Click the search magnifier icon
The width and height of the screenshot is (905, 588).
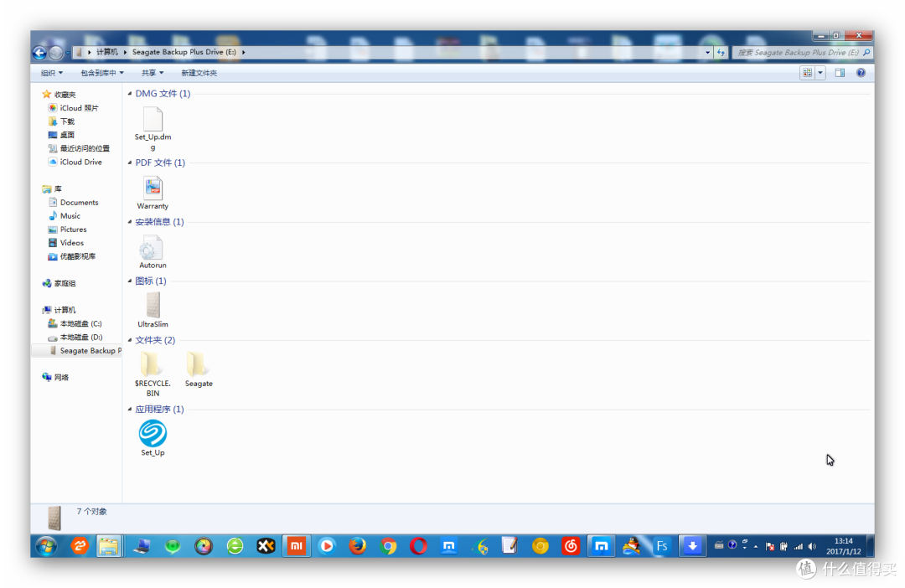point(866,53)
